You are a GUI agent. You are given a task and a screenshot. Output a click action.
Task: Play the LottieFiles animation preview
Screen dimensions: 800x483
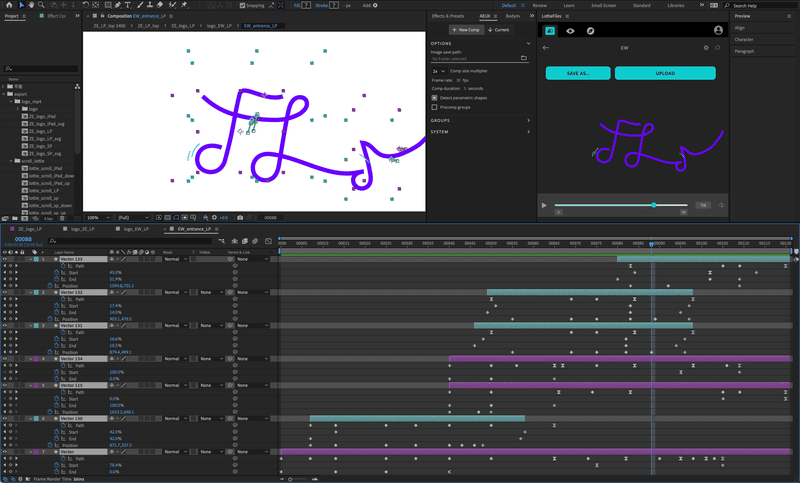544,205
